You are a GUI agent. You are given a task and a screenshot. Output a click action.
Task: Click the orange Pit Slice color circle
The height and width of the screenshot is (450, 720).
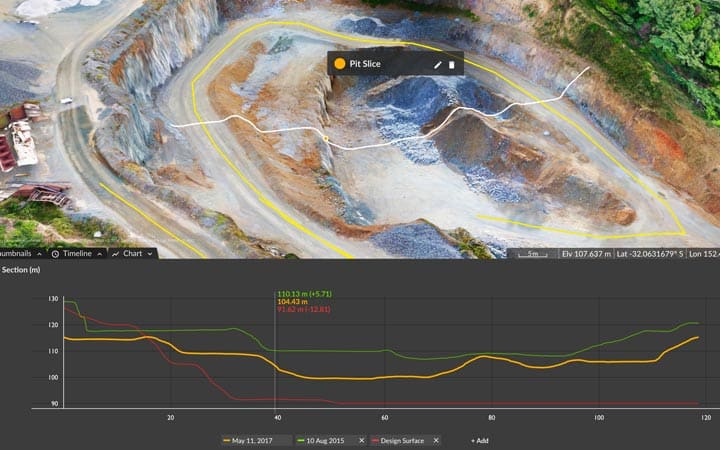pos(340,64)
